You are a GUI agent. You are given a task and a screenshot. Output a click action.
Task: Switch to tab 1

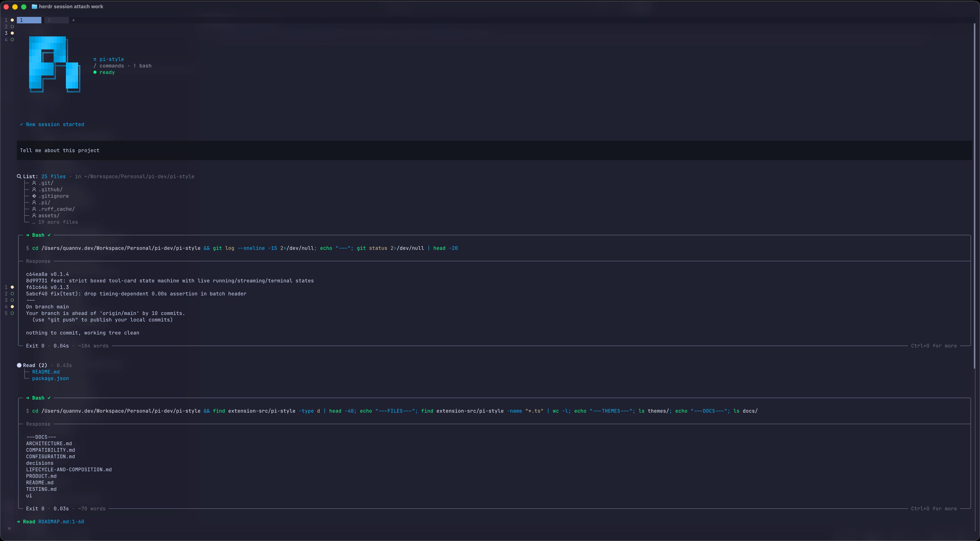[x=29, y=20]
